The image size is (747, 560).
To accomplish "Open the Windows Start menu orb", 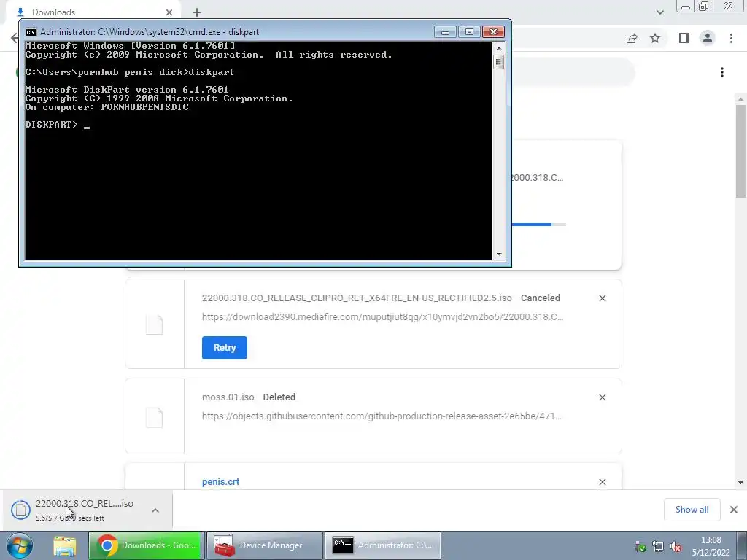I will point(20,545).
